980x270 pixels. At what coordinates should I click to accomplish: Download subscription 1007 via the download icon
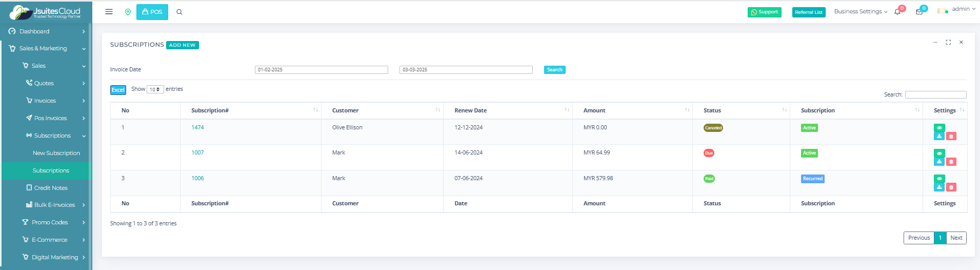(x=939, y=162)
